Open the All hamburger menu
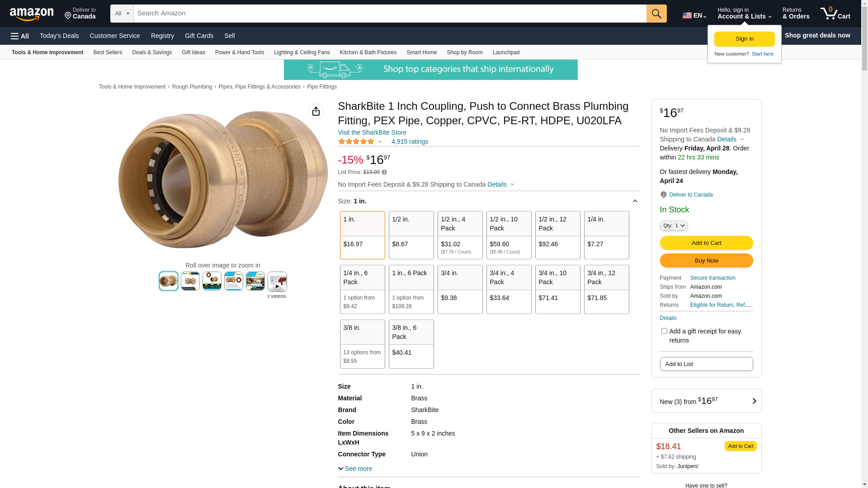 click(20, 36)
